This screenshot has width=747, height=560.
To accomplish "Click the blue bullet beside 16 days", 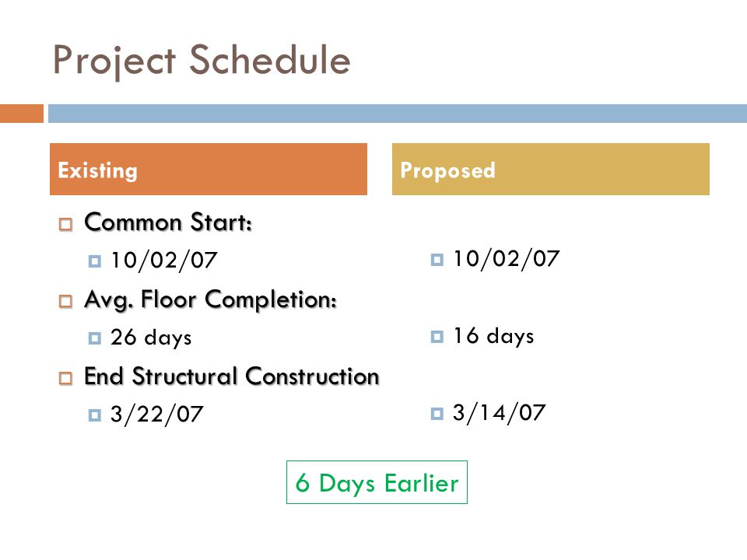I will [x=437, y=337].
